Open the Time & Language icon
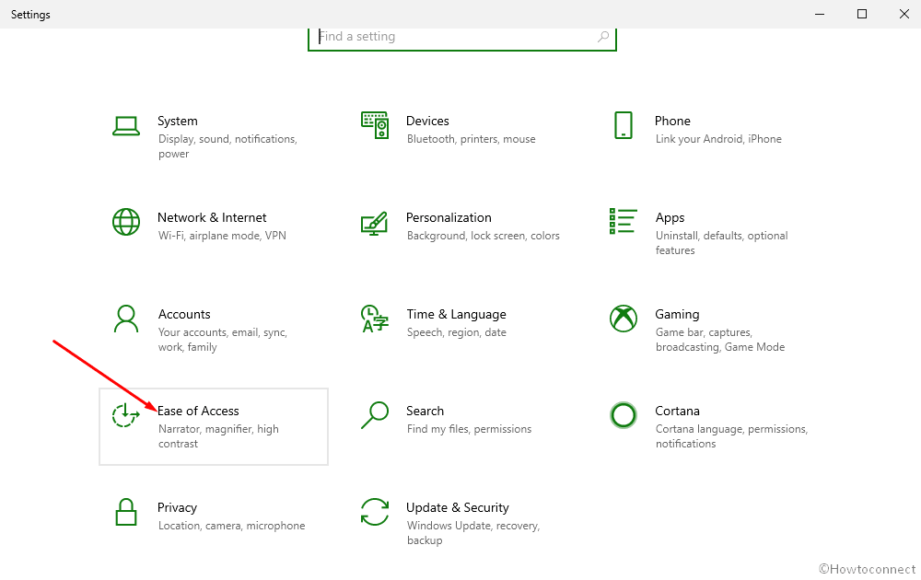This screenshot has height=580, width=921. tap(374, 319)
